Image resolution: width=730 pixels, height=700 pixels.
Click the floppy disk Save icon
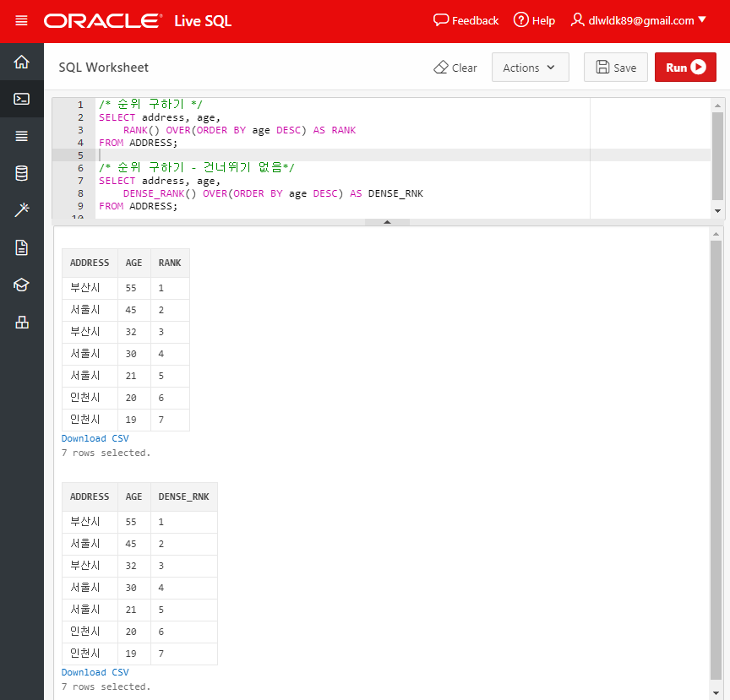602,67
